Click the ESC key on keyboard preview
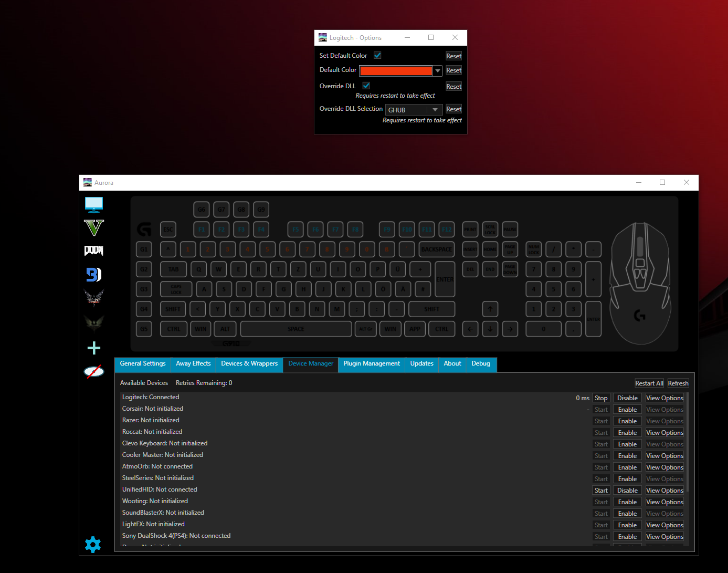 pyautogui.click(x=168, y=230)
